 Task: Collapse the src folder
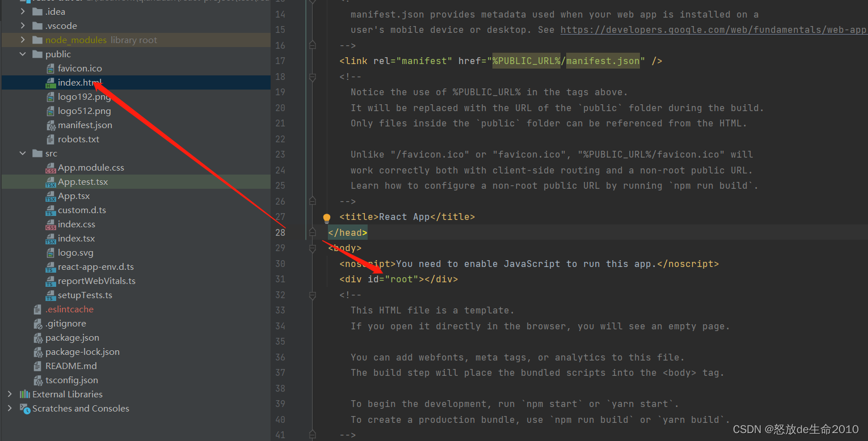pos(23,153)
